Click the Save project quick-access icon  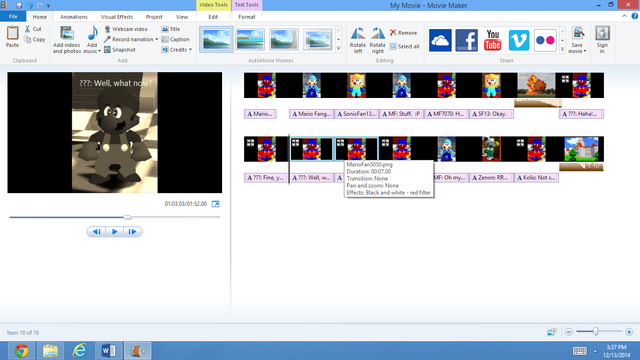pos(19,5)
